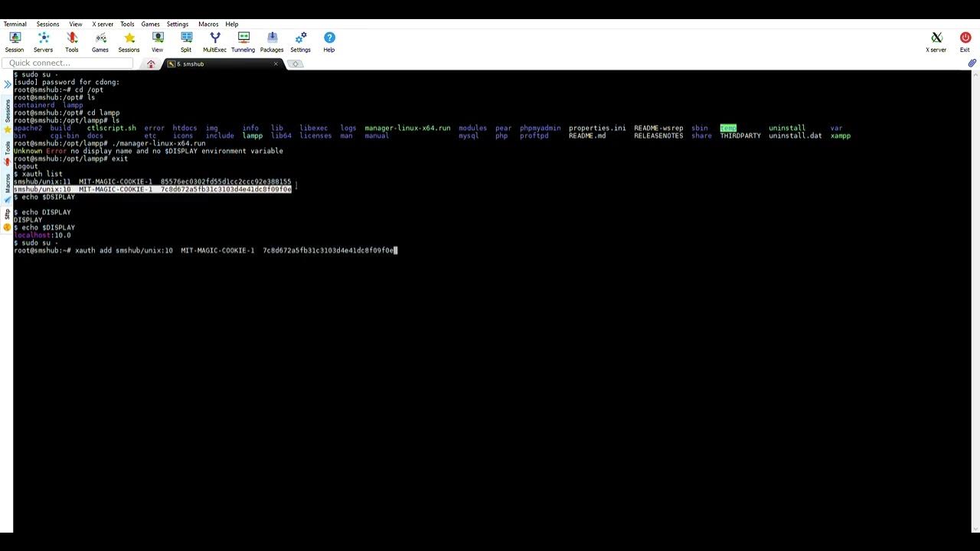The height and width of the screenshot is (551, 980).
Task: Click the Tools toolbar icon
Action: pyautogui.click(x=72, y=42)
